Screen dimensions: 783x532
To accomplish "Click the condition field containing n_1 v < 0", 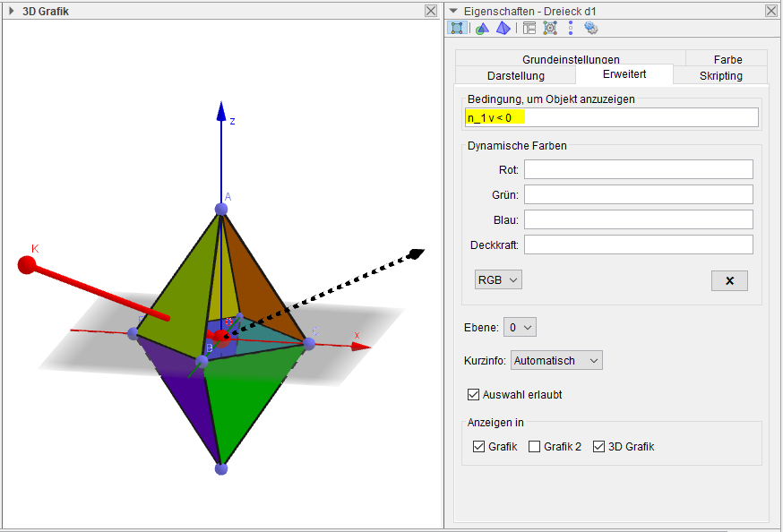I will click(x=611, y=118).
